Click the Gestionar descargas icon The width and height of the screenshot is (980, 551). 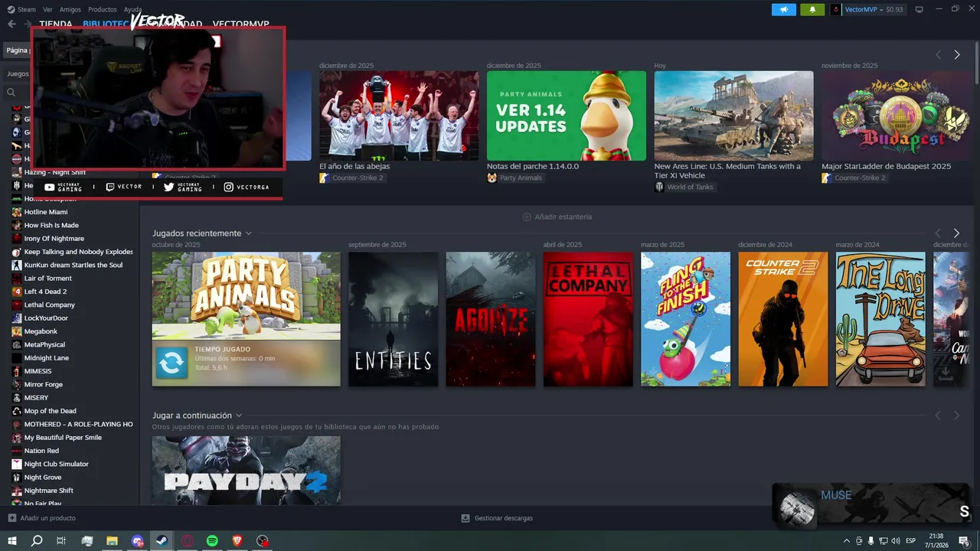(465, 518)
